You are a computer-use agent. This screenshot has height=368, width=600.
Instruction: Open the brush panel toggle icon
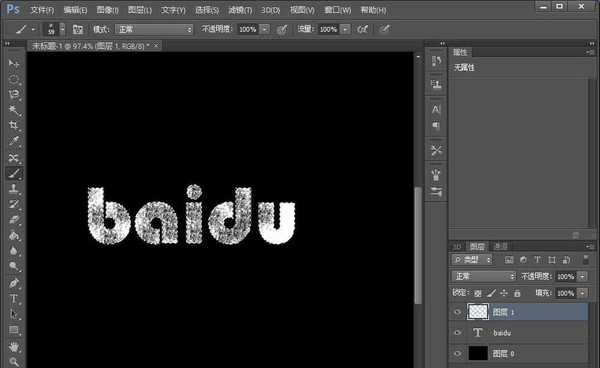point(78,29)
